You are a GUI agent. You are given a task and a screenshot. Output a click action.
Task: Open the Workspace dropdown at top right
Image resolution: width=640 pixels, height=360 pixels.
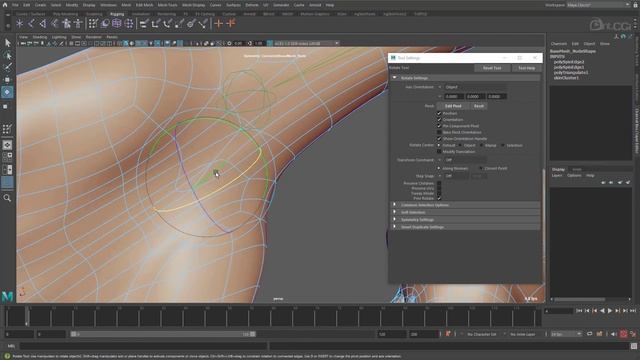[x=598, y=5]
